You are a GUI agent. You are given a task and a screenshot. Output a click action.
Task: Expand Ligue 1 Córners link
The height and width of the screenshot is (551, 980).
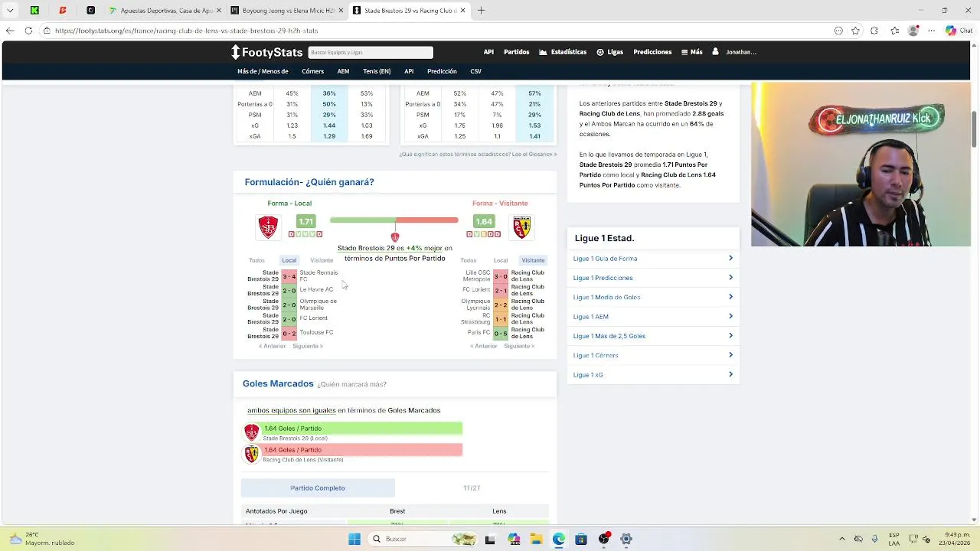click(x=653, y=355)
